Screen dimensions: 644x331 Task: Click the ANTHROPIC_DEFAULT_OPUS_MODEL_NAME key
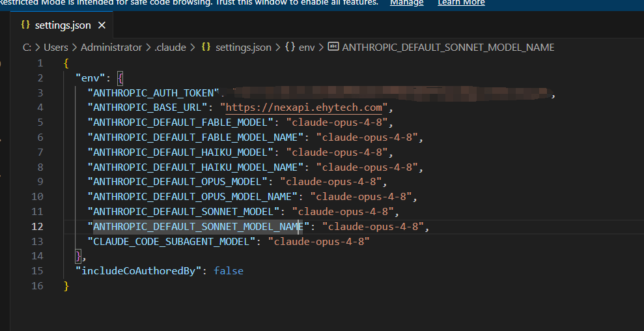coord(193,197)
